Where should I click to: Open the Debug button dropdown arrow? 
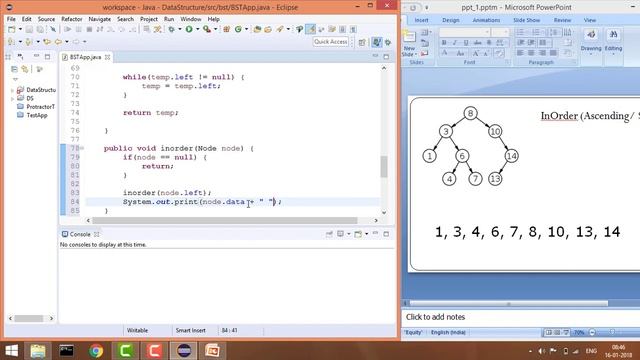pos(180,29)
